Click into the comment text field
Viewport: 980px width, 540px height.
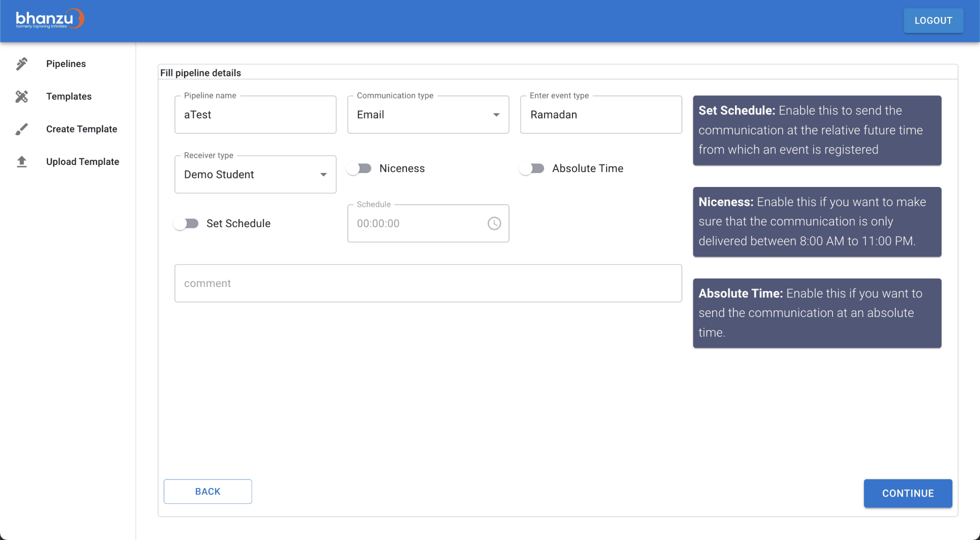pos(428,283)
